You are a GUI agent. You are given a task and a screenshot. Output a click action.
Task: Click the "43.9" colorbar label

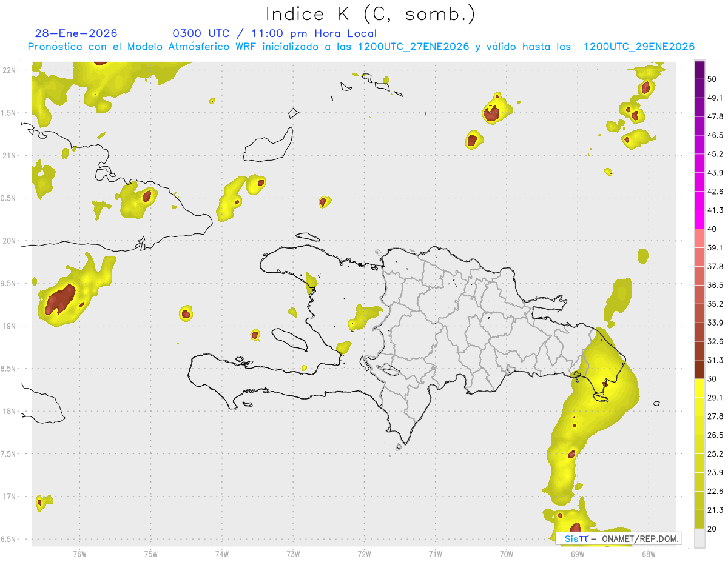[x=715, y=173]
